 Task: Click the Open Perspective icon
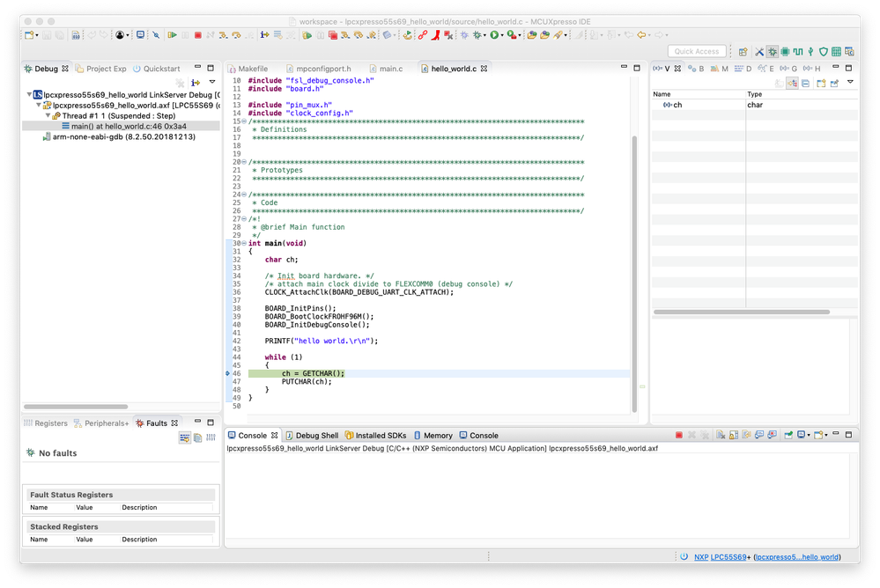click(x=743, y=52)
